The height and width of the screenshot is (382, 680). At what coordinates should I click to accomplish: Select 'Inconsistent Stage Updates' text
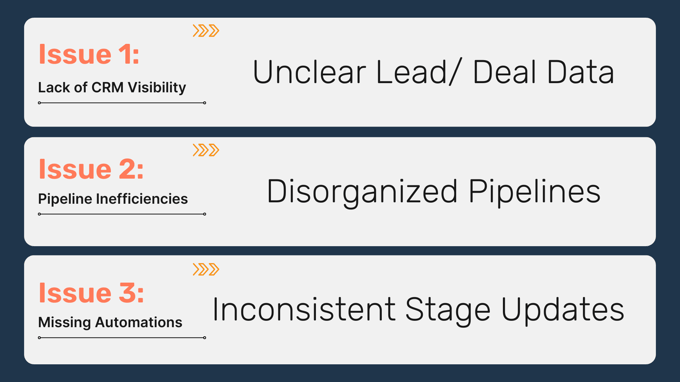[418, 310]
